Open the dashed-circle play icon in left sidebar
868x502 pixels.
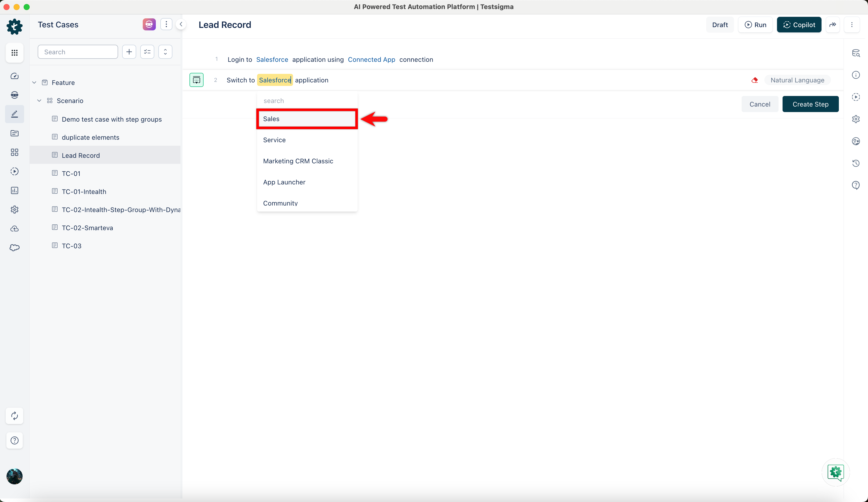pos(15,171)
